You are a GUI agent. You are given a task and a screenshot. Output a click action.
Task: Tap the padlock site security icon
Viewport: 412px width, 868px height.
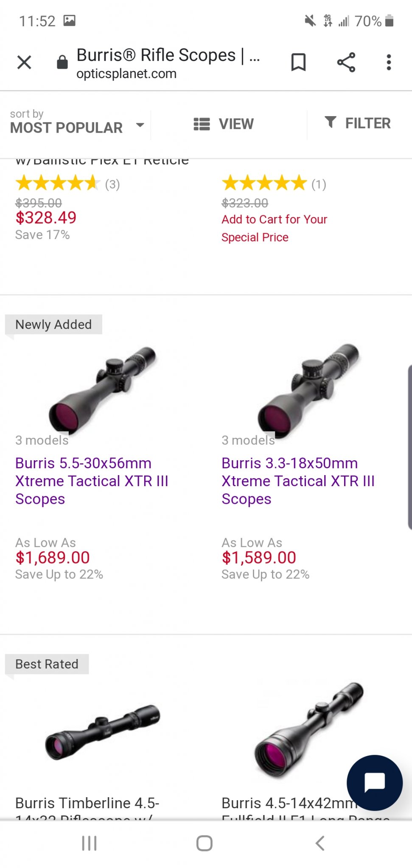click(62, 62)
